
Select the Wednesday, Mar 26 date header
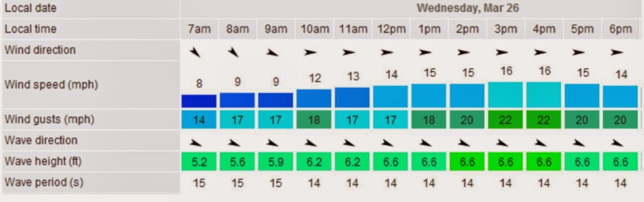click(468, 8)
